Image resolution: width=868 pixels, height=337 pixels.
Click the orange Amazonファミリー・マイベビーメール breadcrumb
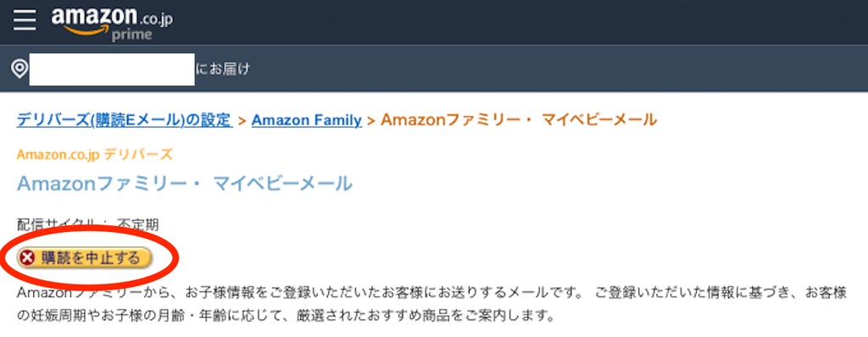coord(520,119)
